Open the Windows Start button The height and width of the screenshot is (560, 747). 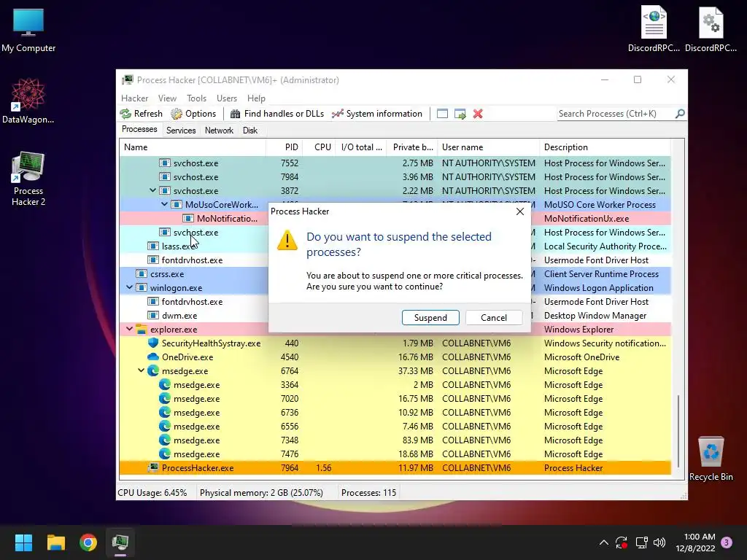(23, 542)
